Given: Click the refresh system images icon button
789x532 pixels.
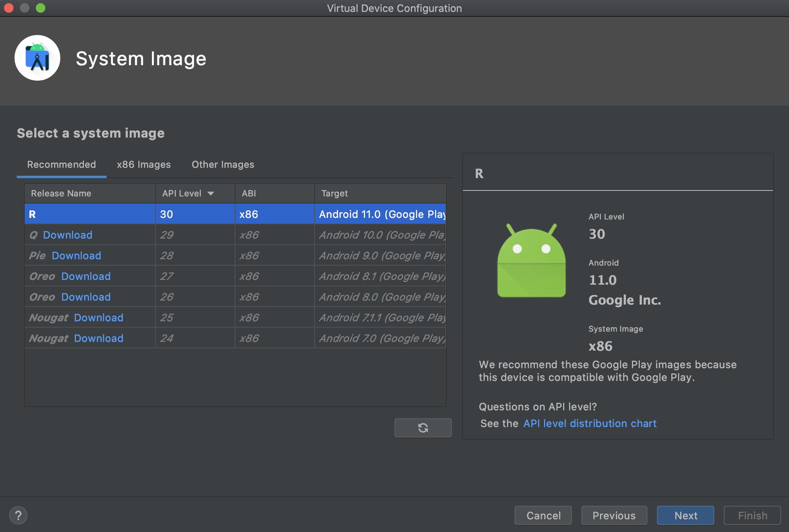Looking at the screenshot, I should [423, 428].
